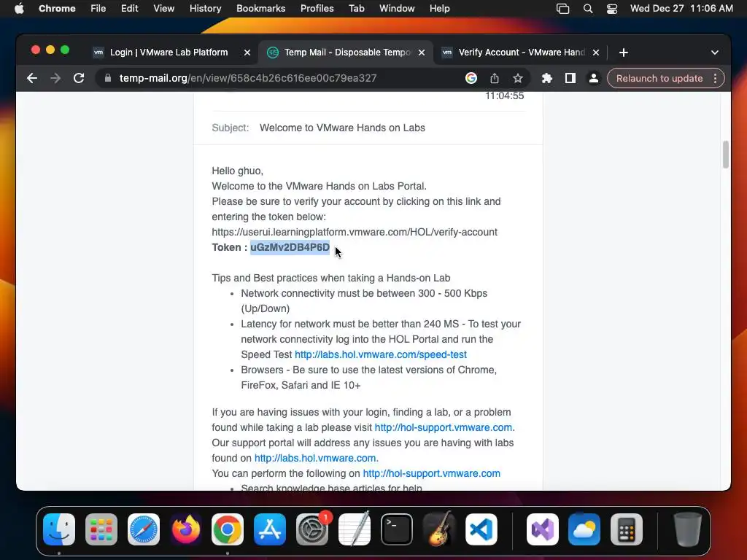Open App Store from the Dock
Image resolution: width=747 pixels, height=560 pixels.
(x=270, y=529)
